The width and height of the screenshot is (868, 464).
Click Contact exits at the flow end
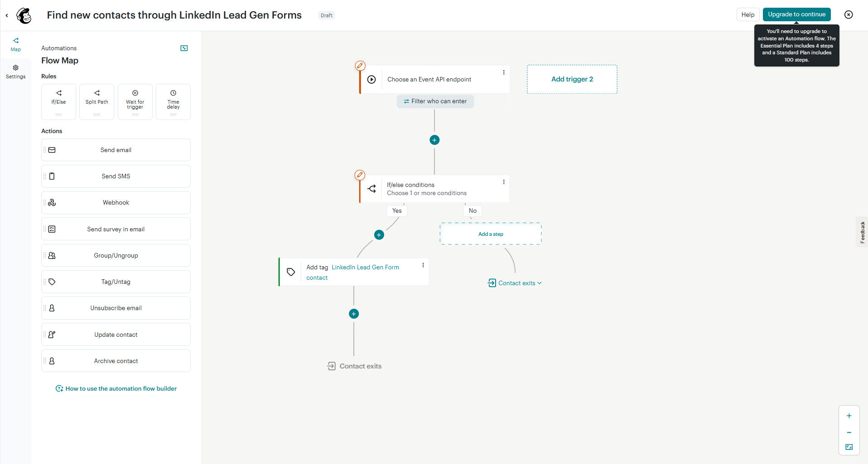[354, 366]
